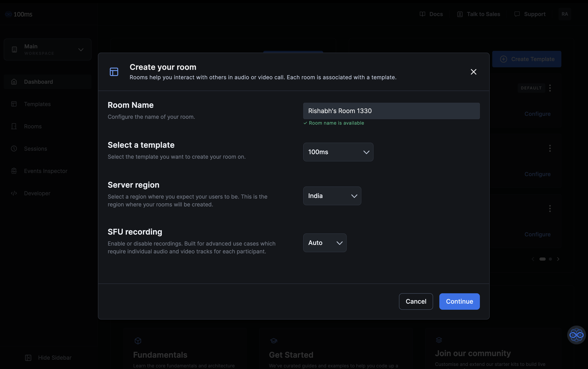Screen dimensions: 588x369
Task: Expand the 100ms template dropdown
Action: [338, 152]
